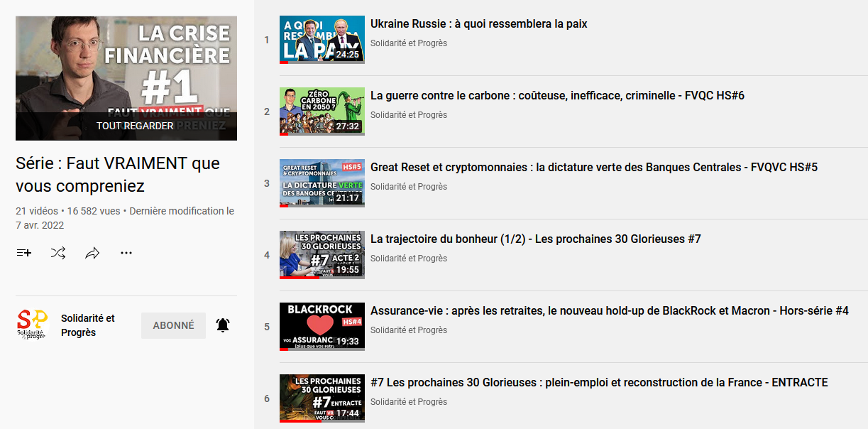
Task: Open the three-dot more options menu
Action: [126, 253]
